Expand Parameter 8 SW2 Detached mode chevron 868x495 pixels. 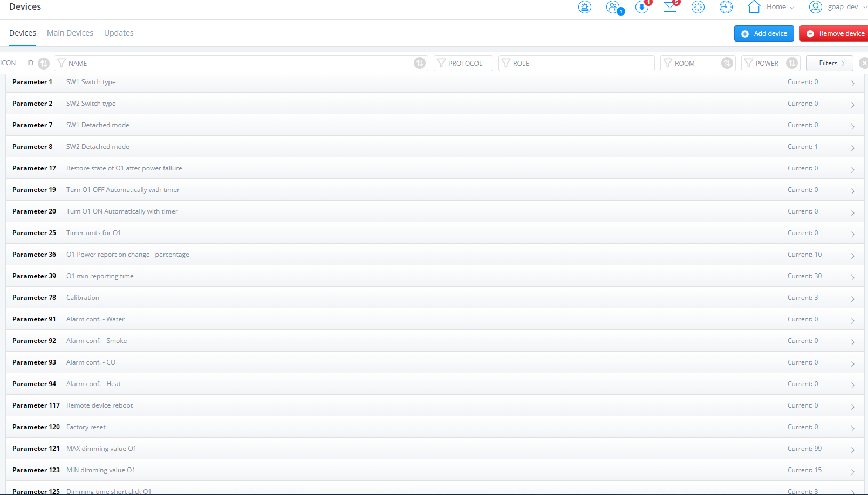[x=852, y=148]
